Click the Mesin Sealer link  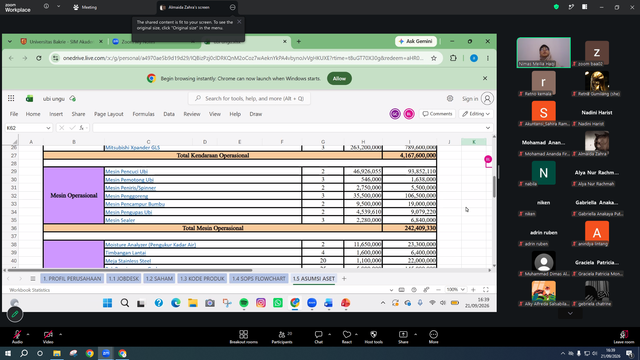pos(120,220)
